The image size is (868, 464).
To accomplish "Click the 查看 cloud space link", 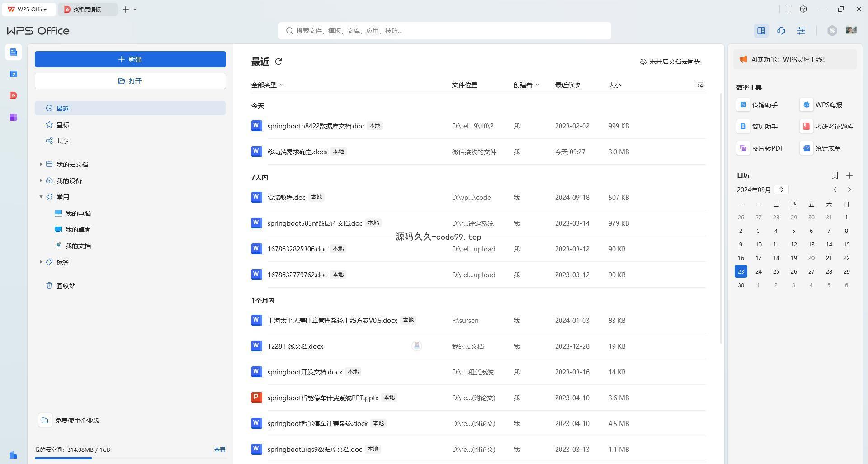I will pos(220,450).
